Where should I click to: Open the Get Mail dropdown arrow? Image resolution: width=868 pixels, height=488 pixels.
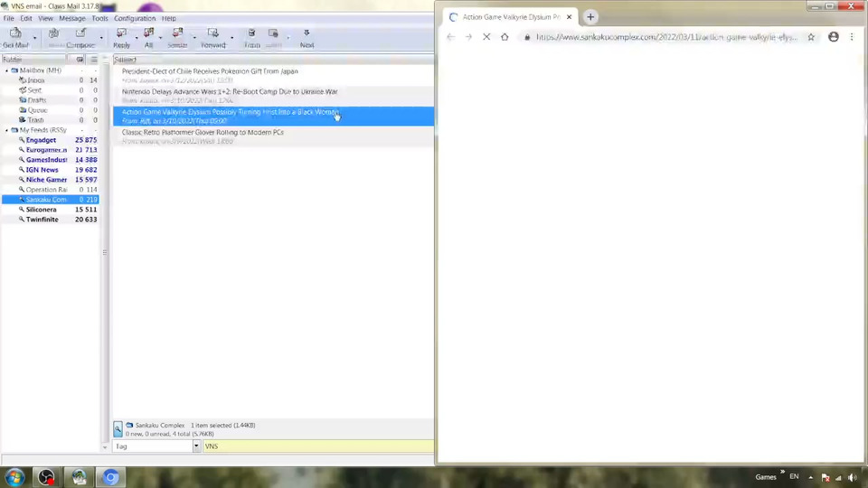point(34,38)
